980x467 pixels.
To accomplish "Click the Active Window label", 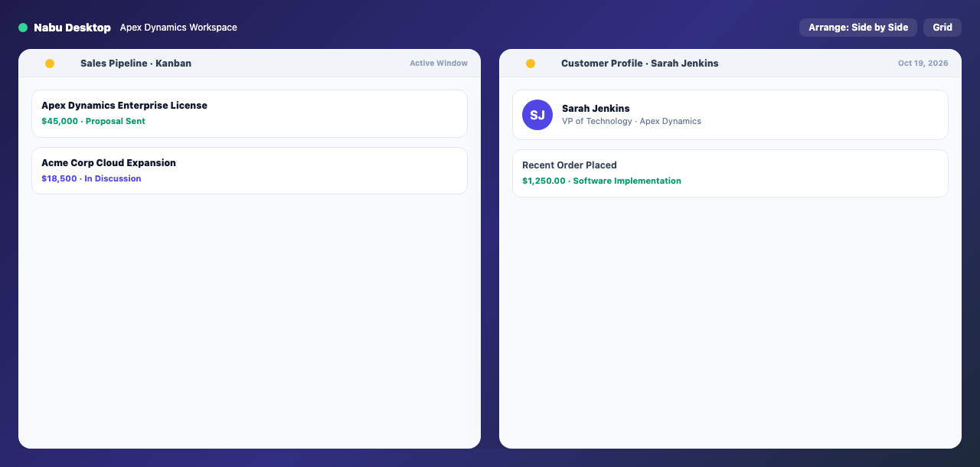I will (439, 64).
